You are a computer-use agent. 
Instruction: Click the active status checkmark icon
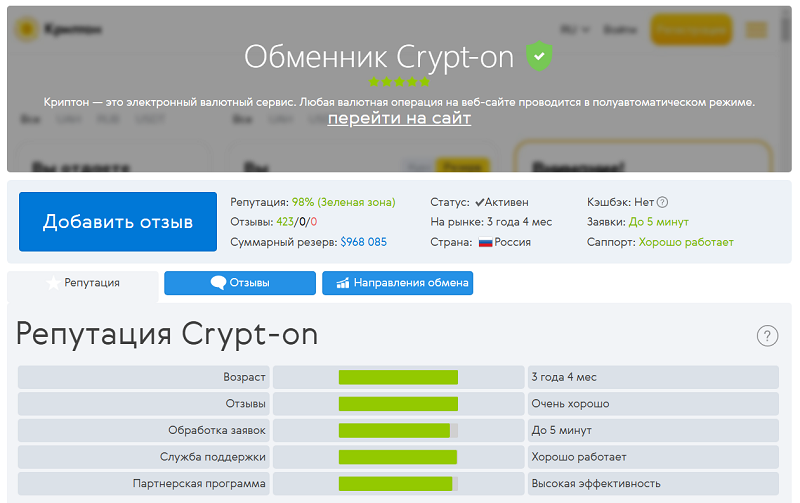[480, 202]
